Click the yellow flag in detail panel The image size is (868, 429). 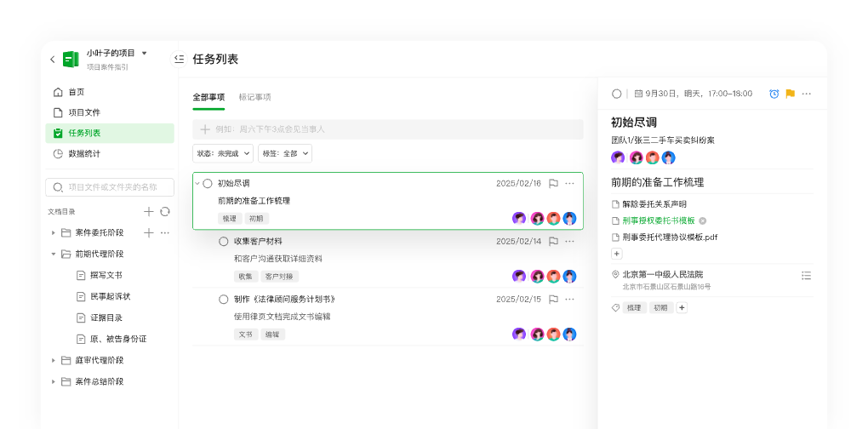pos(790,94)
